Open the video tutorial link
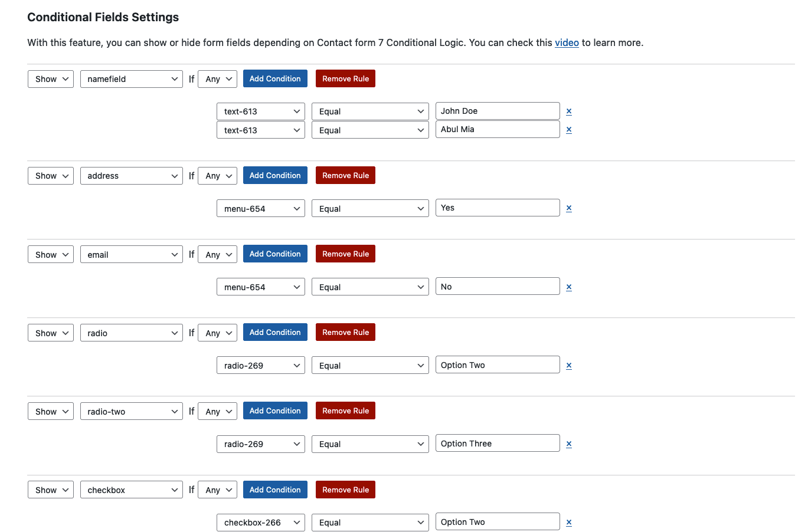Viewport: 808px width, 532px height. [567, 42]
